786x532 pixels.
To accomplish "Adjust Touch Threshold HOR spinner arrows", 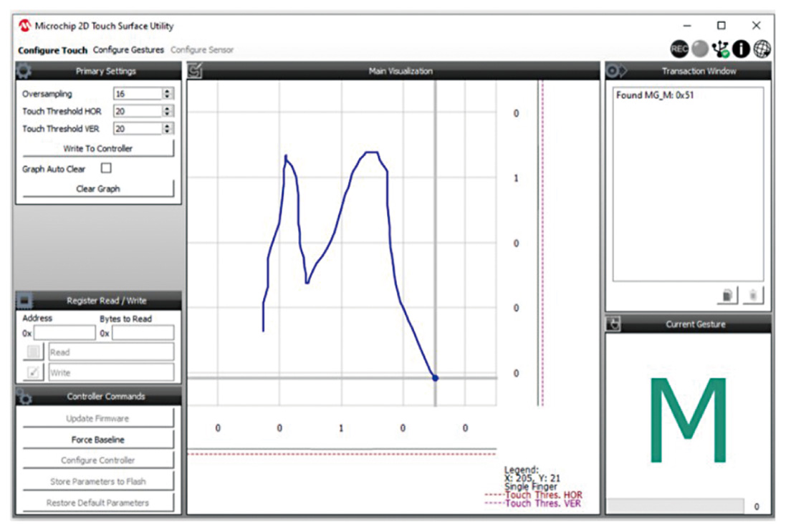I will coord(168,112).
